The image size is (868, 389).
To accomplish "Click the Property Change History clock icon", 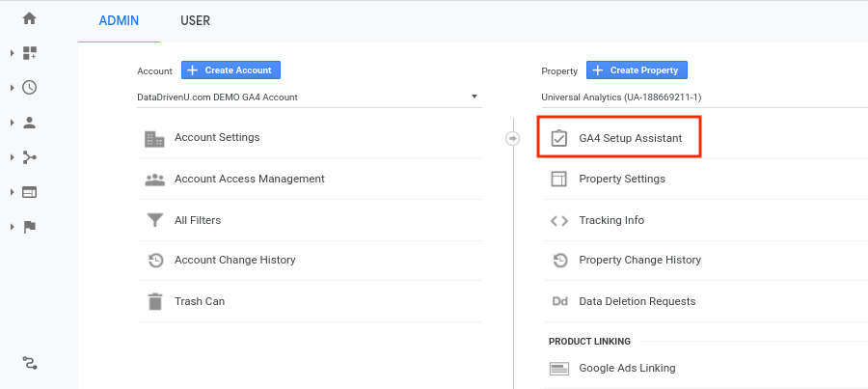I will [560, 260].
